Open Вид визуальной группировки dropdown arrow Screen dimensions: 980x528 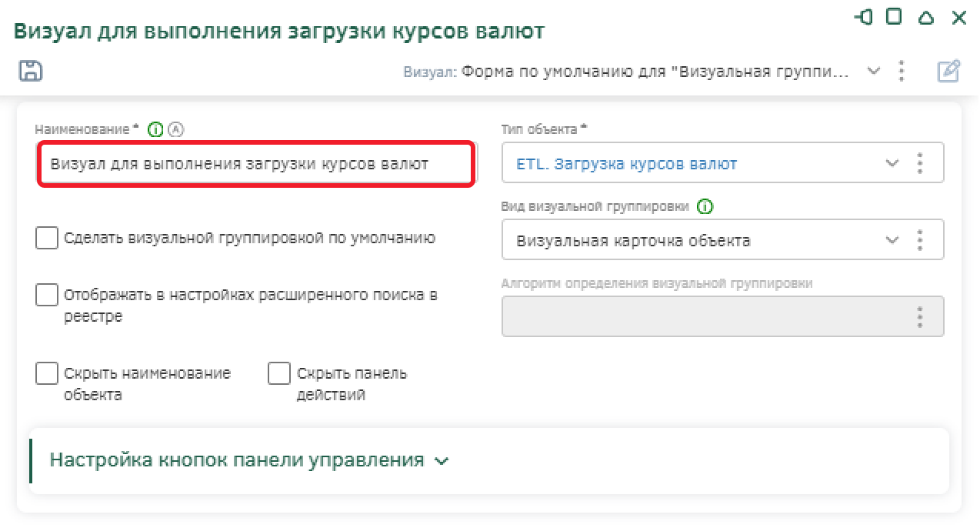[892, 239]
